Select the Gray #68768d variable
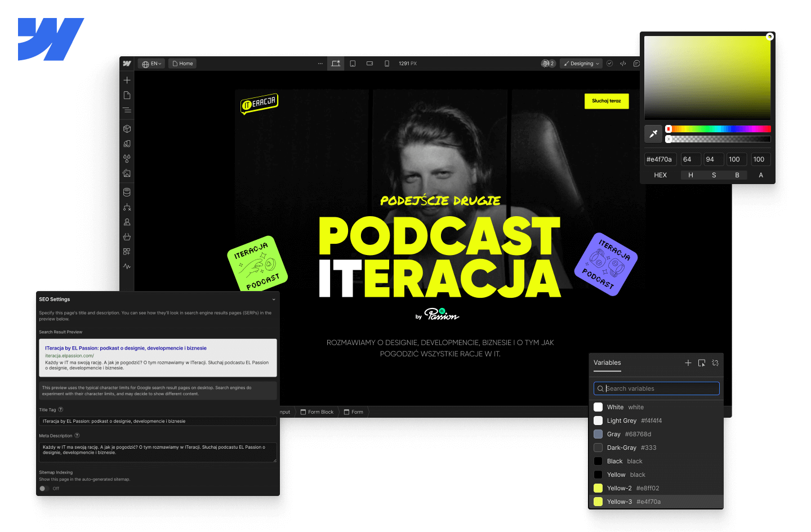The image size is (811, 532). pyautogui.click(x=656, y=434)
